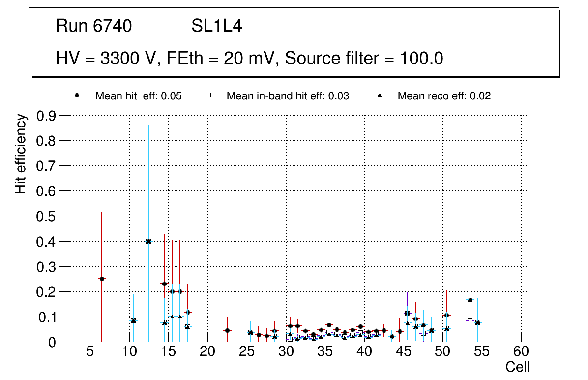The width and height of the screenshot is (588, 380).
Task: Click the 'Cell' x-axis title
Action: pyautogui.click(x=517, y=367)
